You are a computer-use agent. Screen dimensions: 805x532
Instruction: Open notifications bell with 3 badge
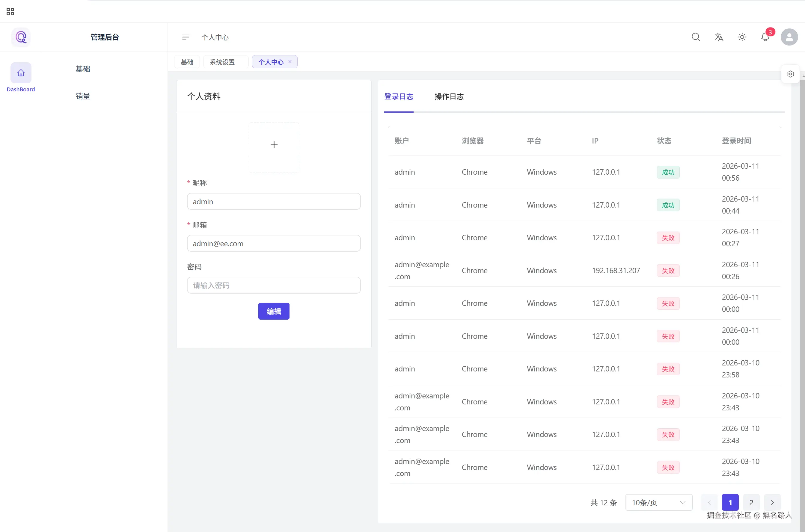point(765,37)
